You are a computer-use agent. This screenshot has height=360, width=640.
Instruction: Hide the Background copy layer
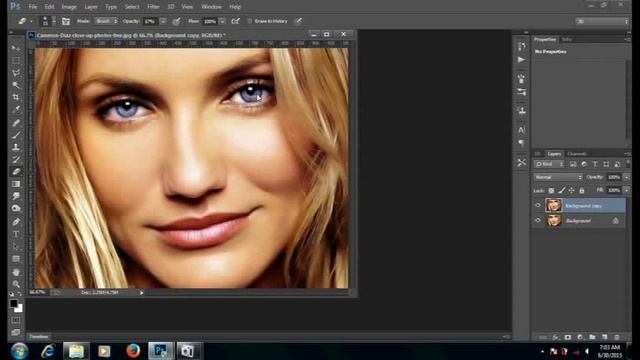(x=538, y=205)
